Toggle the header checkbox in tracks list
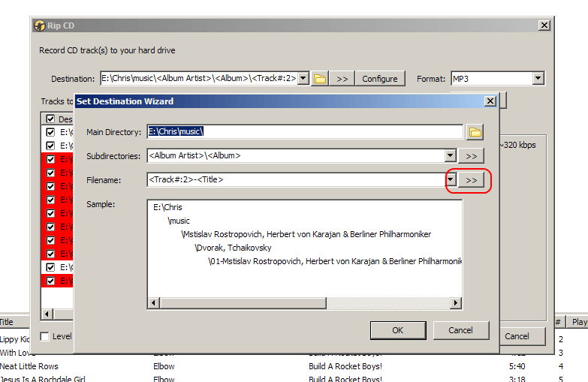 tap(50, 119)
